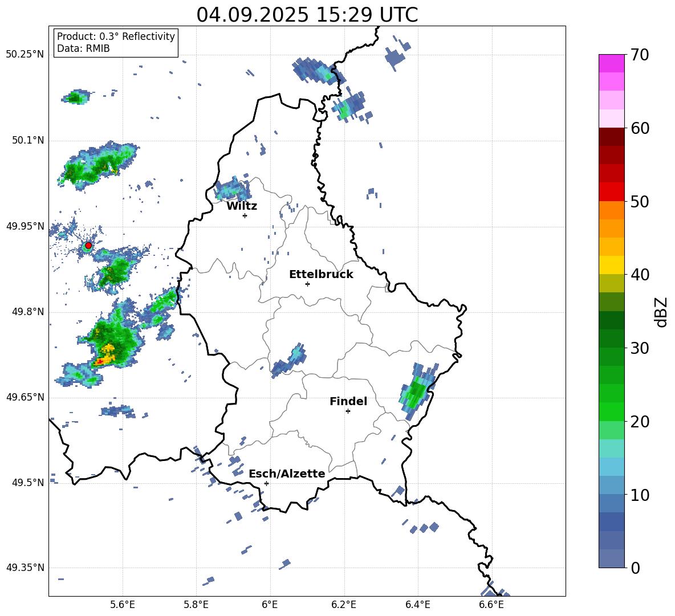Click the 6°E longitude label

270,605
